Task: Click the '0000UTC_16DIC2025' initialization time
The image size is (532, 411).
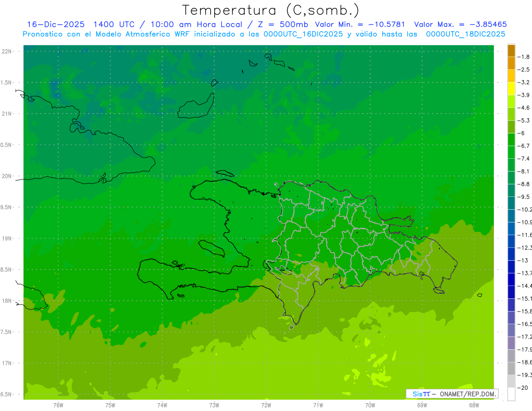Action: [x=303, y=34]
